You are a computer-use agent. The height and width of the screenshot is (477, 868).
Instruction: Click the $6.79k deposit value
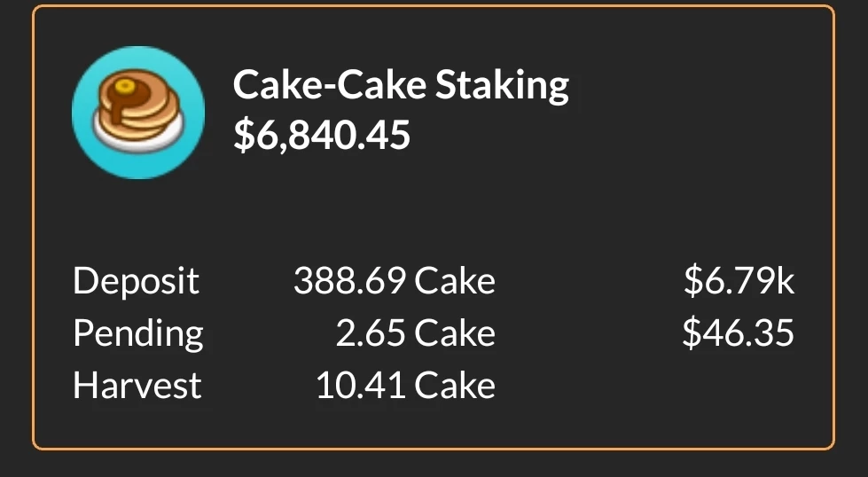pos(739,281)
